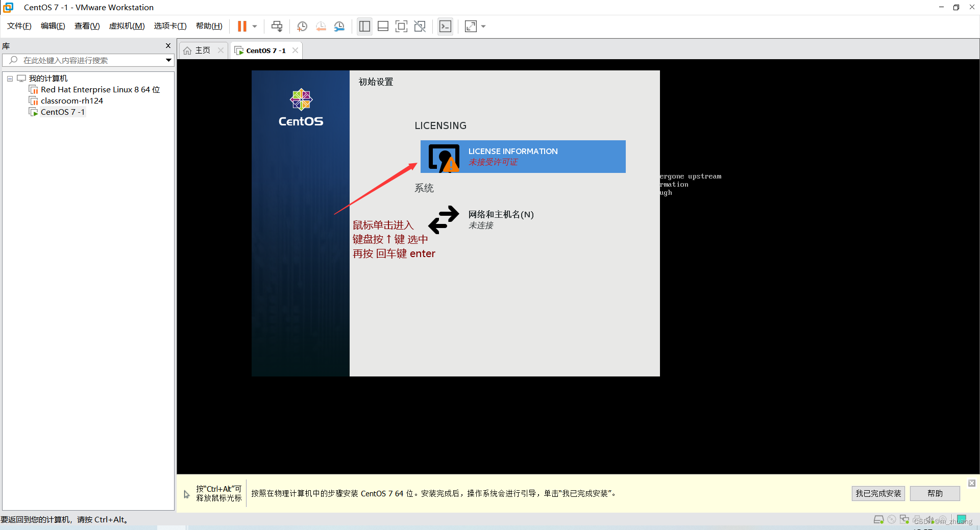Select 我的计算机 in the library tree
The width and height of the screenshot is (980, 530).
[x=48, y=78]
